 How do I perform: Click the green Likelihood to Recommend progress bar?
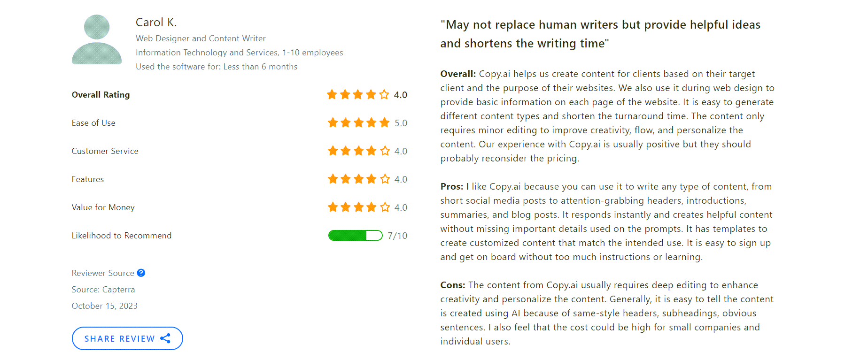tap(355, 235)
